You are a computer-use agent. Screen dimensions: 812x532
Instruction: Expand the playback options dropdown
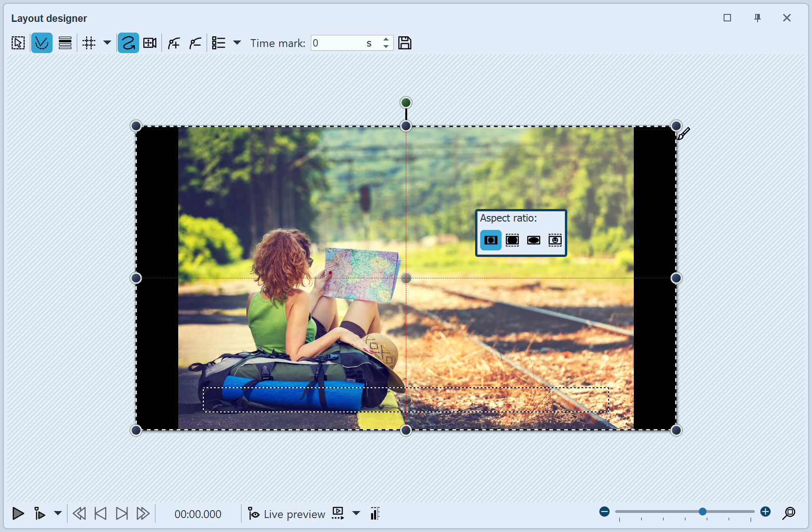tap(57, 514)
